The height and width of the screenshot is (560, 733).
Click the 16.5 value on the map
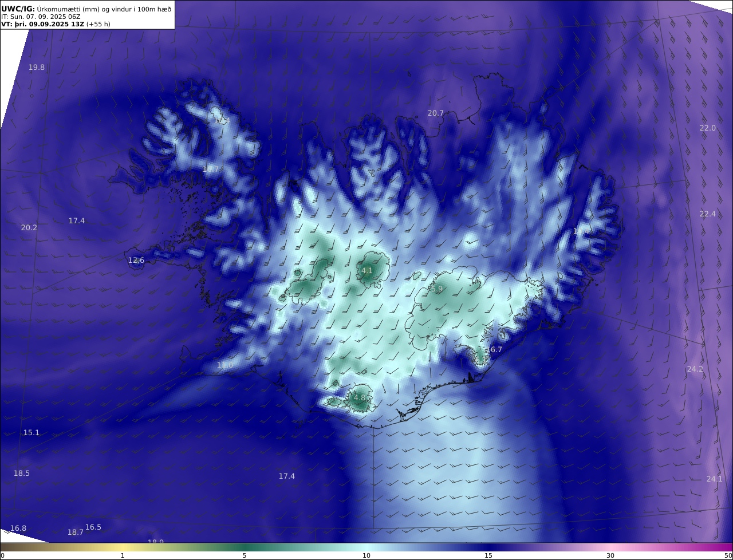tap(93, 527)
